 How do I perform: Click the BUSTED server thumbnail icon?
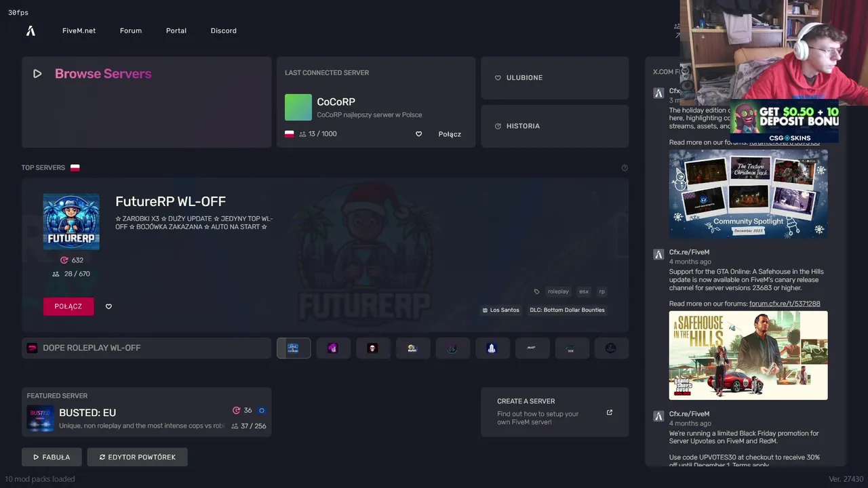[40, 418]
